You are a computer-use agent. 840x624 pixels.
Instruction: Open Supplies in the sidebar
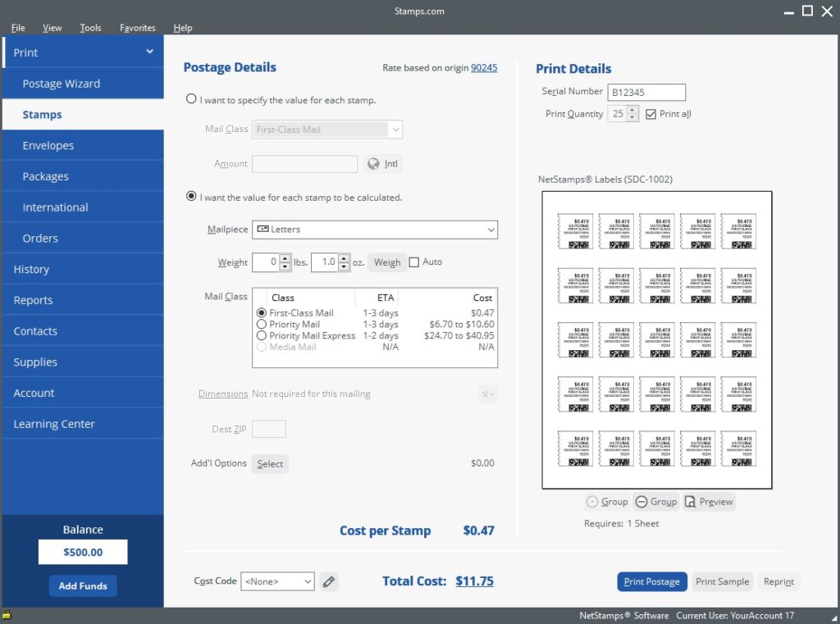tap(83, 362)
